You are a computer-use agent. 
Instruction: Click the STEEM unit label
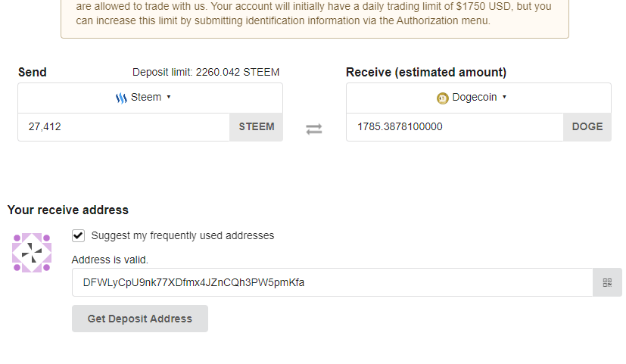point(257,127)
